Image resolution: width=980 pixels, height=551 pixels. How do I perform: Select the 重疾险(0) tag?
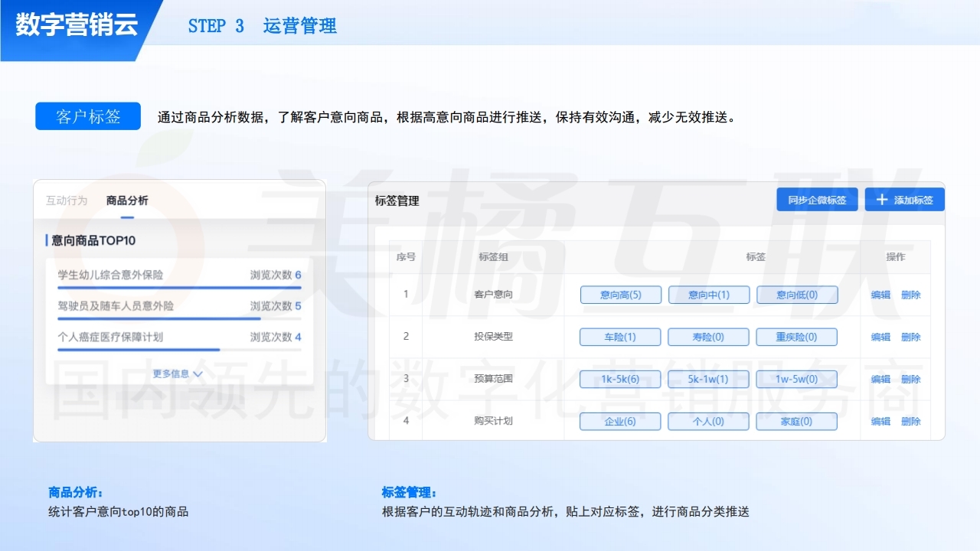pos(796,337)
